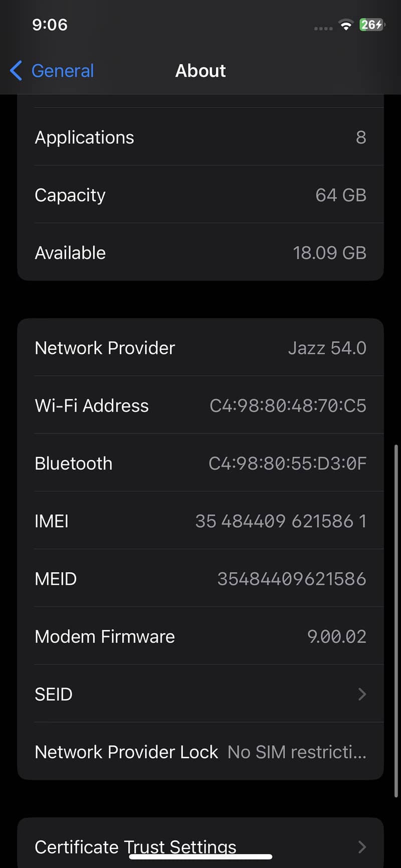This screenshot has width=401, height=868.
Task: Expand the SEID row chevron
Action: click(362, 694)
